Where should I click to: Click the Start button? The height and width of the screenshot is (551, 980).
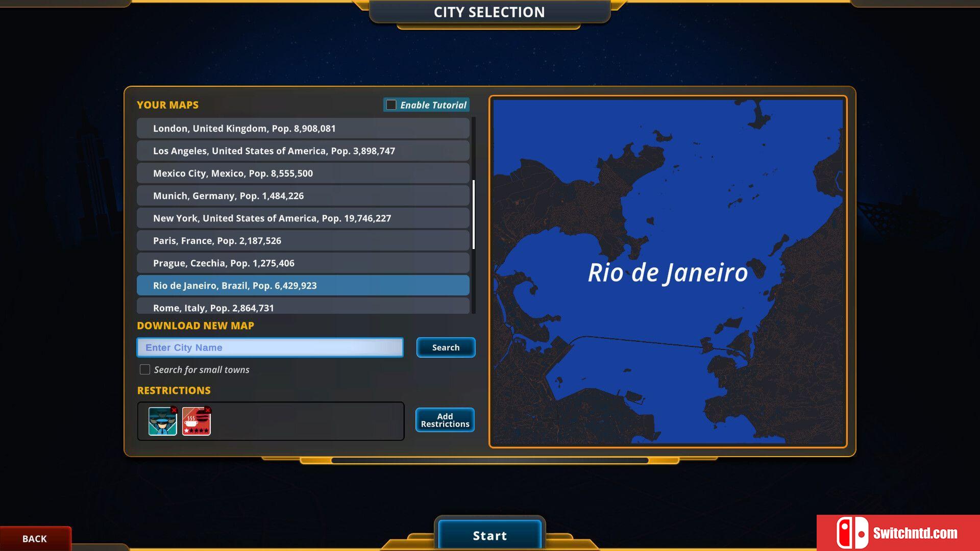(x=489, y=535)
